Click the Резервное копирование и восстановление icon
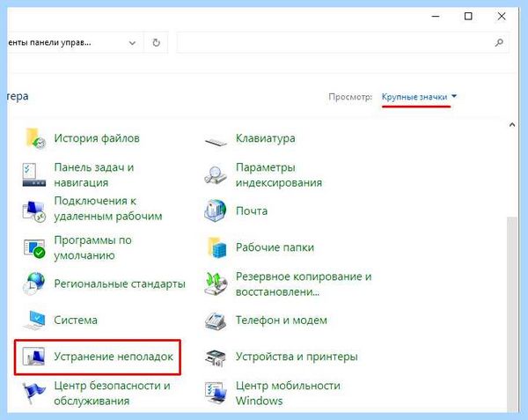The image size is (528, 420). [x=216, y=284]
